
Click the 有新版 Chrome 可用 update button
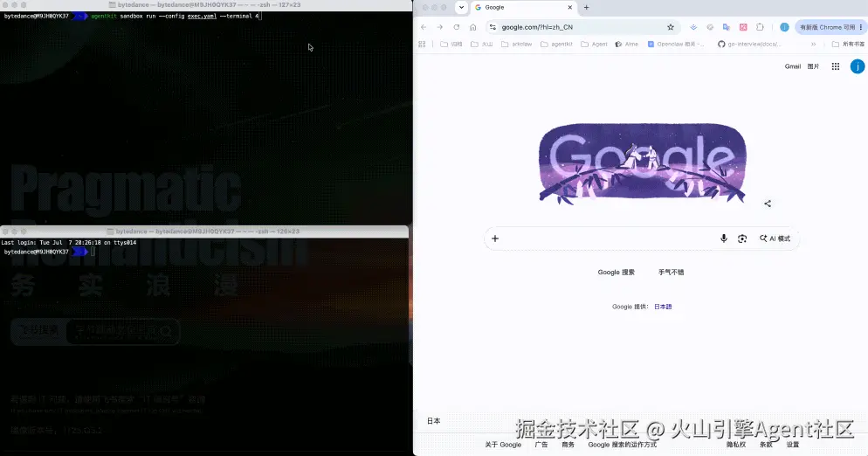830,27
